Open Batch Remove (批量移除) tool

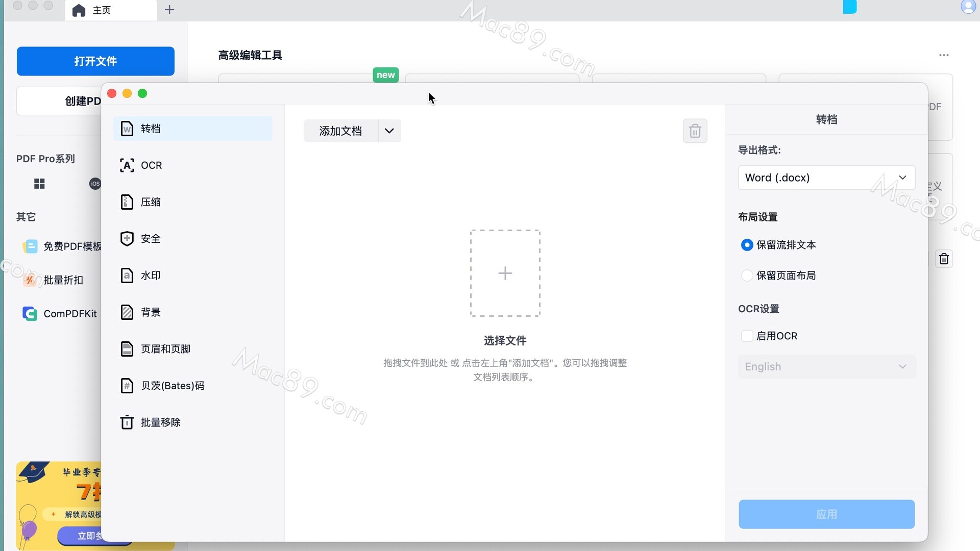pos(160,422)
